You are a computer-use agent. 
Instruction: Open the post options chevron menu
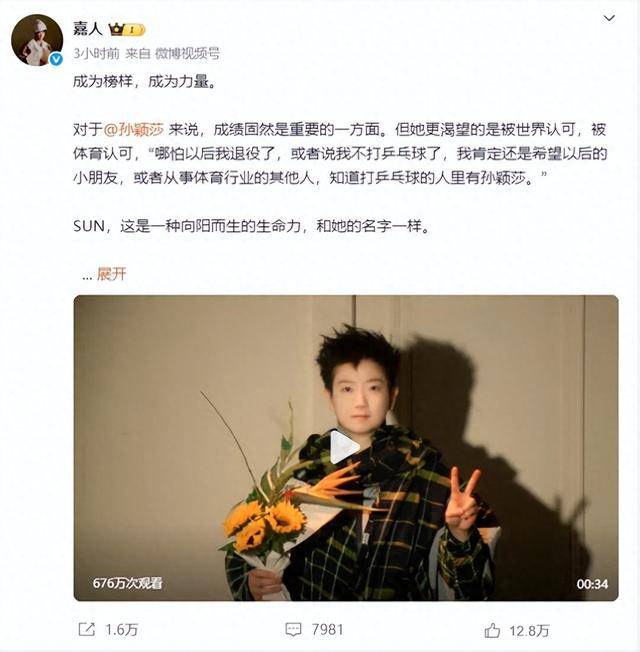point(609,18)
